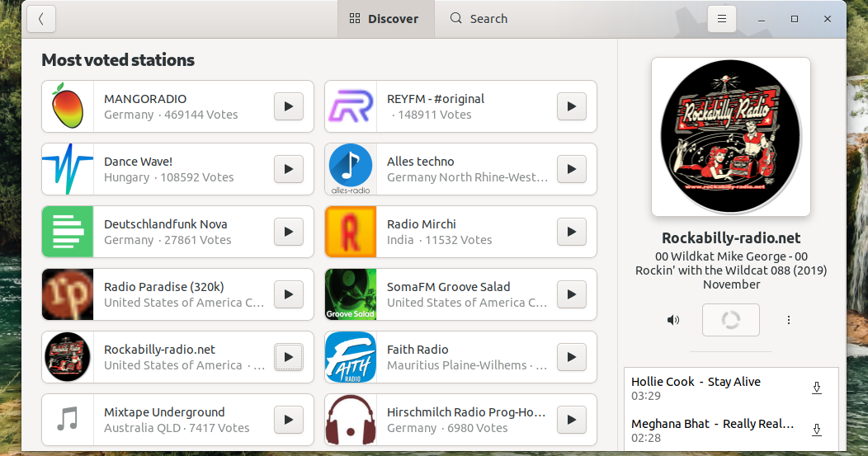Play SomaFM Groove Salad
Viewport: 868px width, 456px height.
coord(571,294)
